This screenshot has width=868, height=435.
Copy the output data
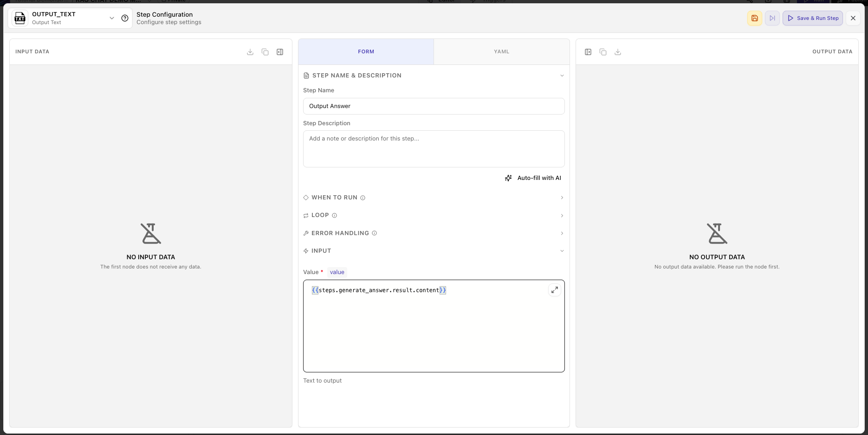[x=603, y=52]
